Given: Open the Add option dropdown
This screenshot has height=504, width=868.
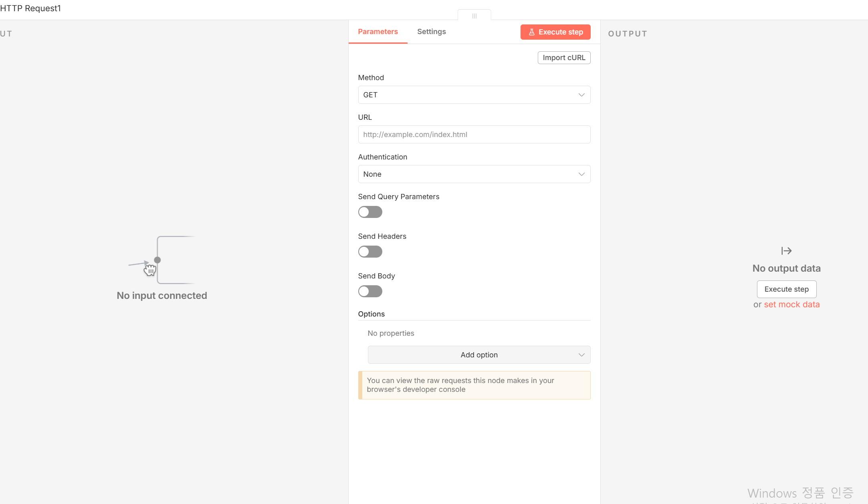Looking at the screenshot, I should [x=479, y=355].
